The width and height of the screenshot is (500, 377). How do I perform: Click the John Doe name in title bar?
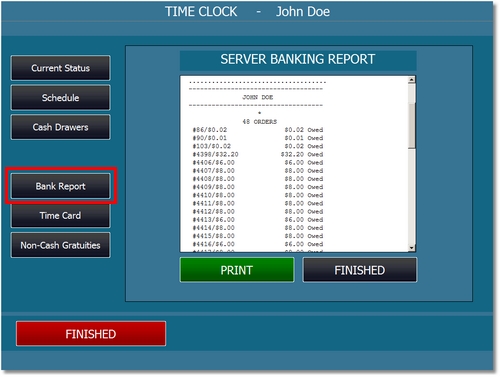[x=303, y=12]
